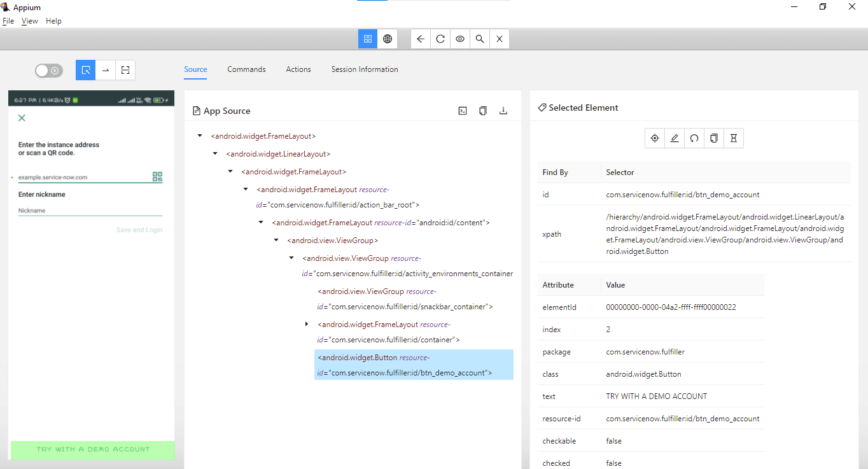Toggle the switch above the device screenshot
This screenshot has height=469, width=868.
(x=48, y=71)
